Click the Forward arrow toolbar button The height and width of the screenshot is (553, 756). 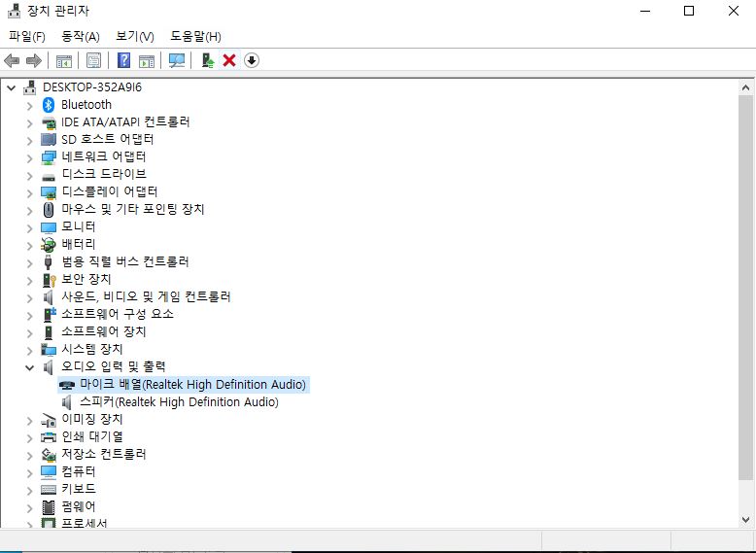tap(34, 61)
